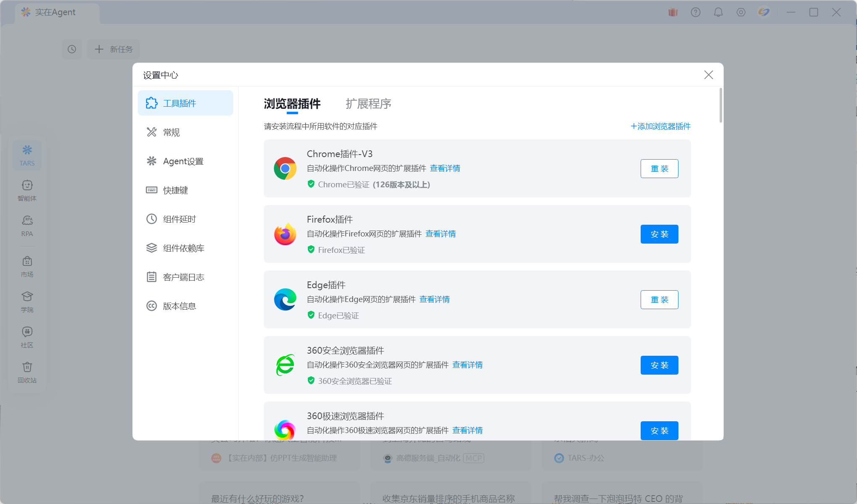The image size is (857, 504).
Task: Open Agent设置 in sidebar
Action: [183, 161]
